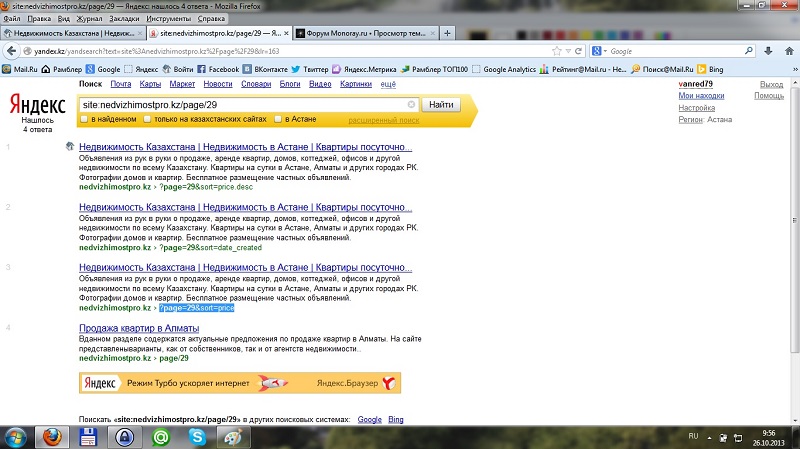Click the Выход link
The width and height of the screenshot is (800, 449).
click(771, 84)
